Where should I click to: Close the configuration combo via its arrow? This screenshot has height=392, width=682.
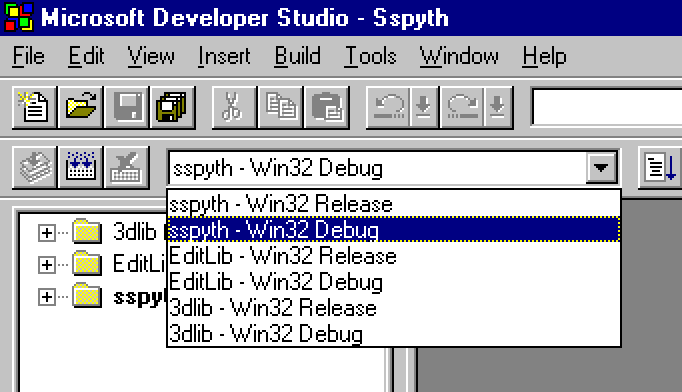tap(601, 168)
